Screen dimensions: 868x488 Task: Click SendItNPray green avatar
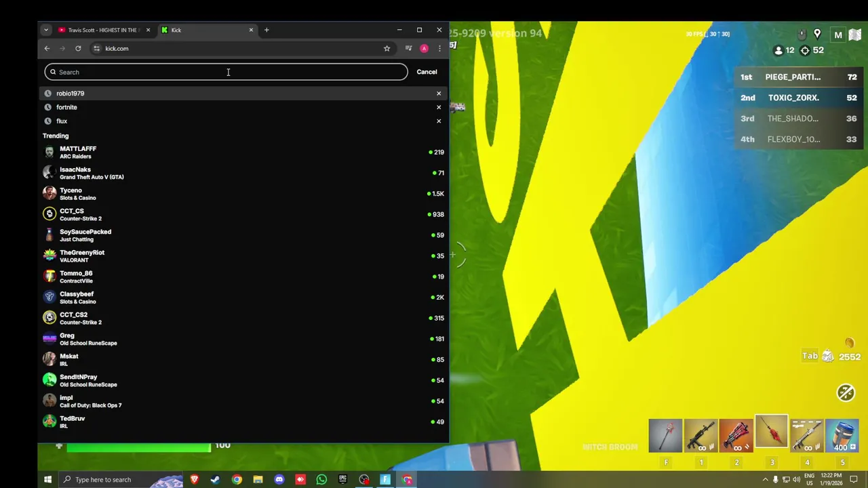pyautogui.click(x=50, y=380)
